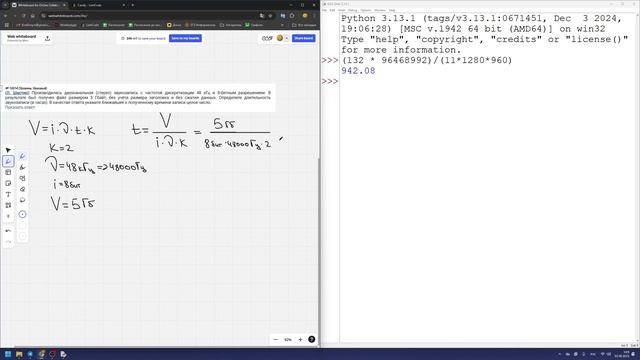Go back in the browser
This screenshot has height=360, width=640.
coord(6,16)
